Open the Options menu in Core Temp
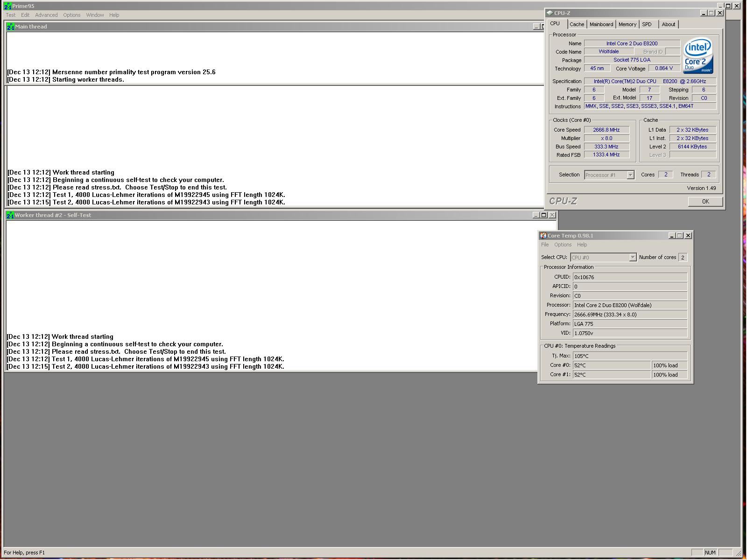747x560 pixels. (563, 245)
